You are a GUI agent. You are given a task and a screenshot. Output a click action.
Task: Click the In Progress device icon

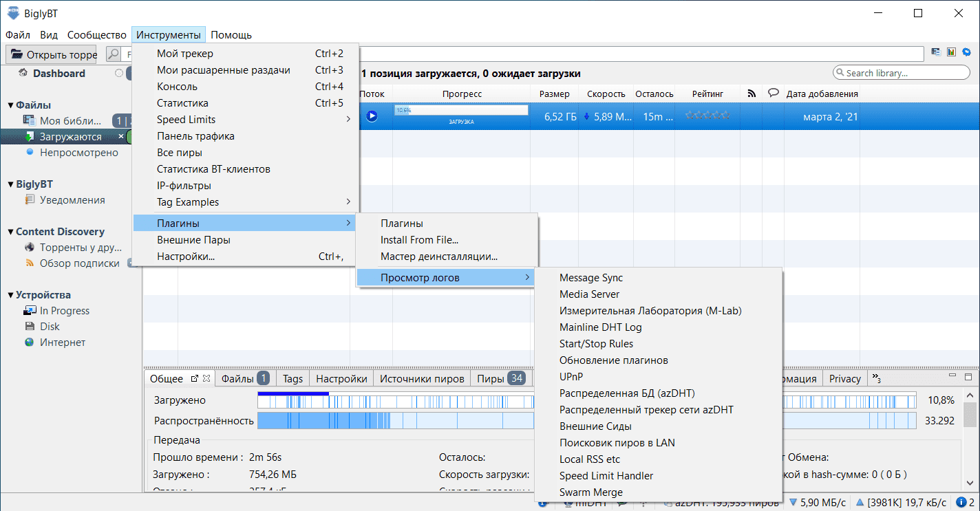point(30,311)
